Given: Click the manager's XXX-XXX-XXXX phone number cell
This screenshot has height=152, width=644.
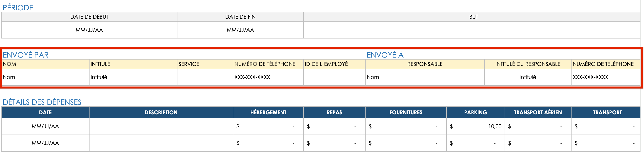Looking at the screenshot, I should click(606, 77).
